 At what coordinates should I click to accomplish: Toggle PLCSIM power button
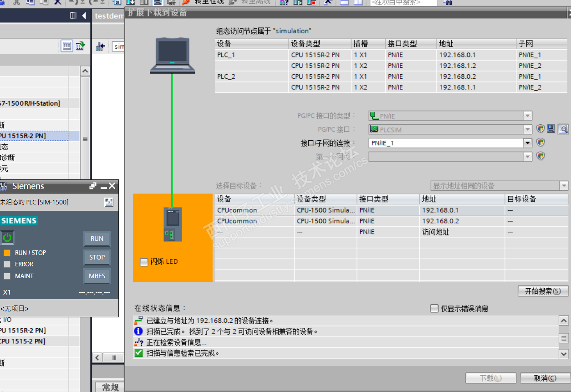pyautogui.click(x=7, y=237)
